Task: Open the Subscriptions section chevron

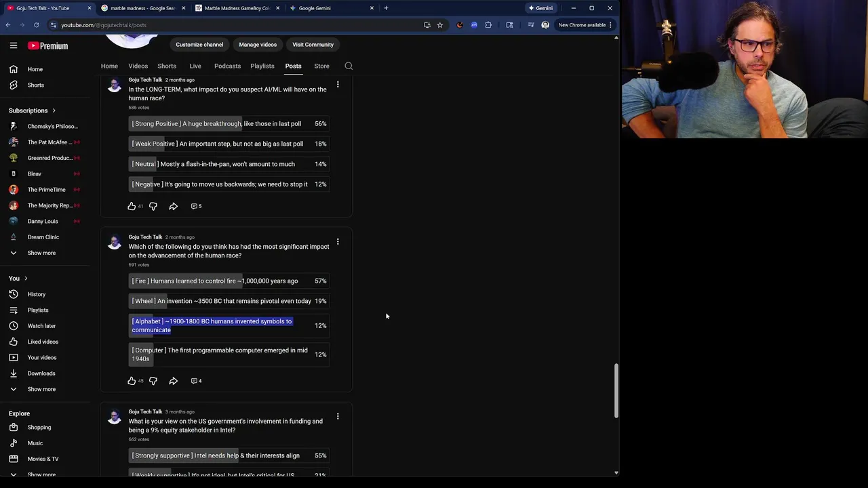Action: (54, 110)
